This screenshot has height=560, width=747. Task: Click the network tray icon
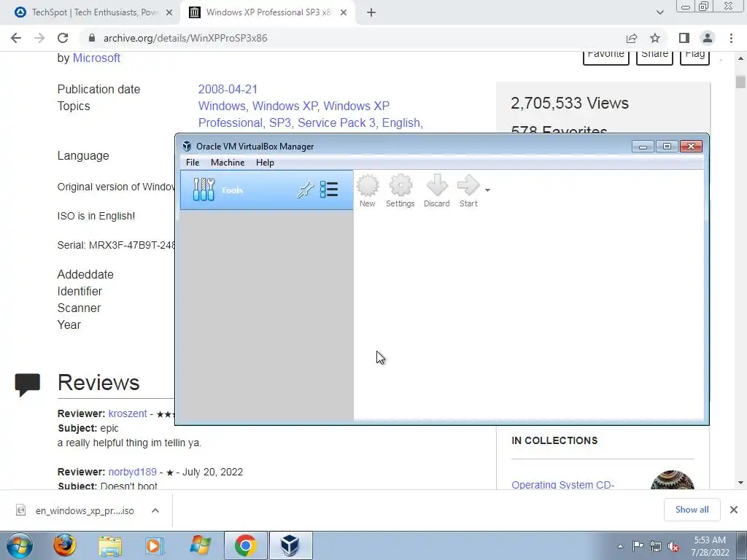656,546
